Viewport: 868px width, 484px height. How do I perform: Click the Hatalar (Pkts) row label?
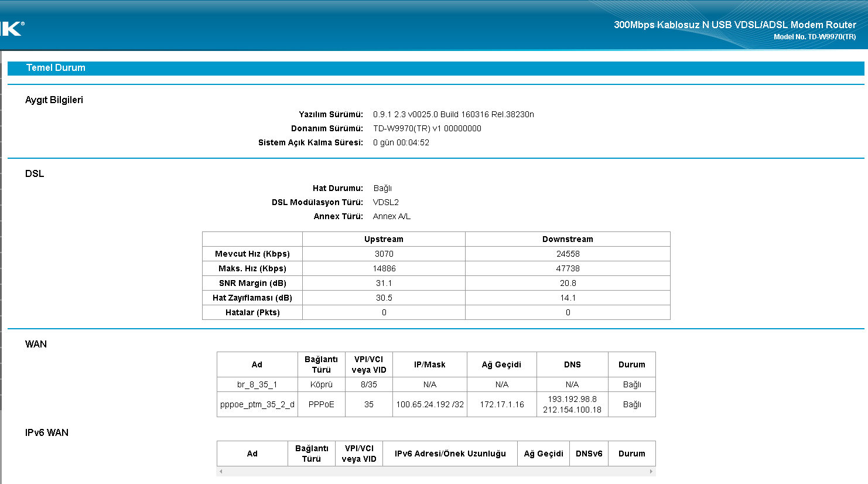[x=252, y=312]
